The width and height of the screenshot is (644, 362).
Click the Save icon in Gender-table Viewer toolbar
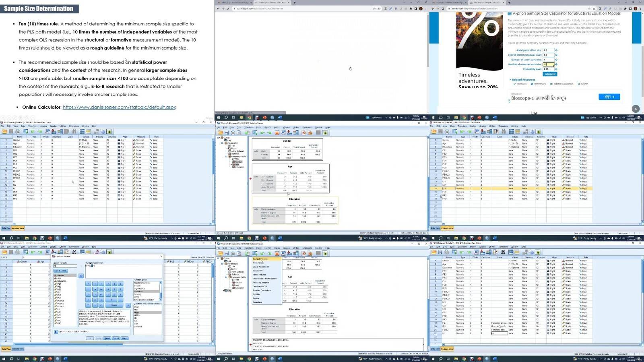point(227,132)
